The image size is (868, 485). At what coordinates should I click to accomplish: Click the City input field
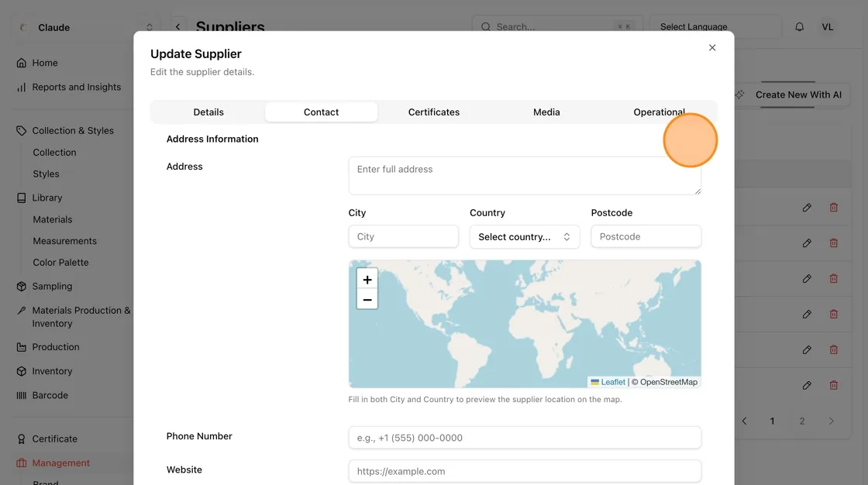coord(404,237)
